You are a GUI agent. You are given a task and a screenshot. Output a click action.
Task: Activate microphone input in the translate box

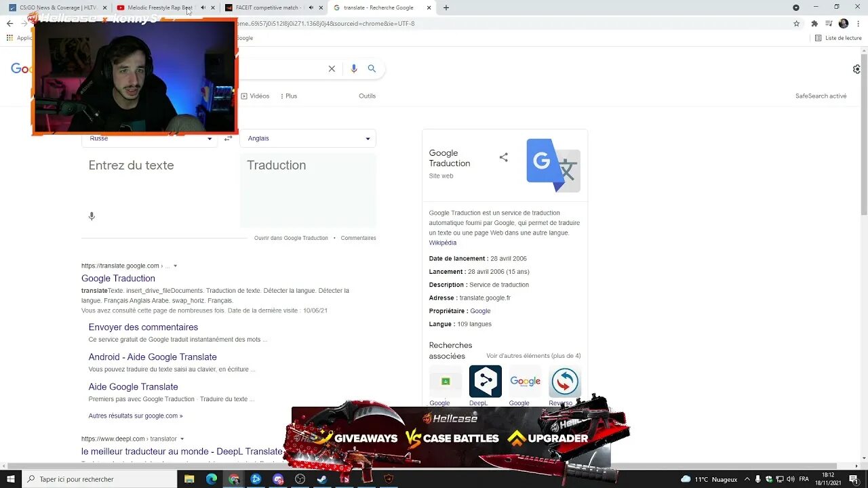[x=92, y=216]
